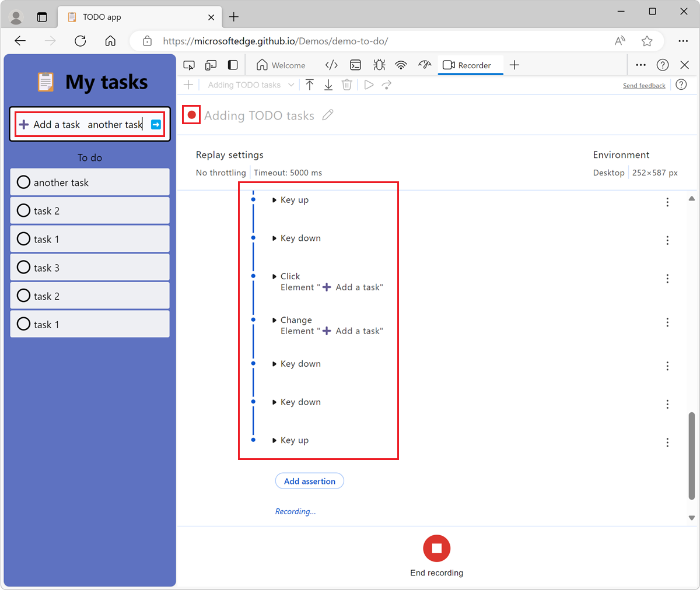700x590 pixels.
Task: Expand the Click step details
Action: pos(275,276)
